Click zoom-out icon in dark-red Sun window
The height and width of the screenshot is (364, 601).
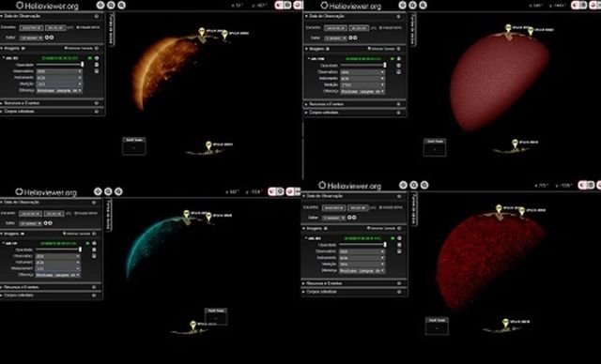click(x=424, y=185)
